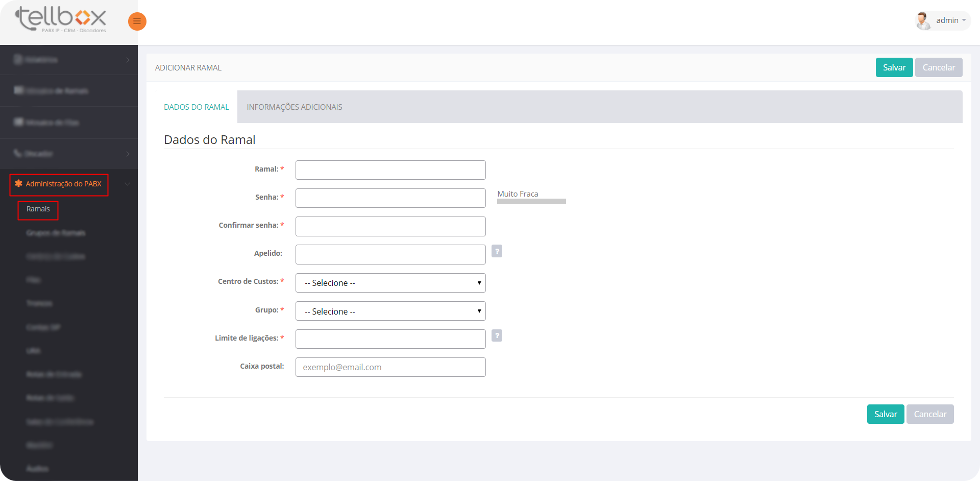This screenshot has width=980, height=481.
Task: Open the help icon beside Limite de ligações
Action: pyautogui.click(x=497, y=335)
